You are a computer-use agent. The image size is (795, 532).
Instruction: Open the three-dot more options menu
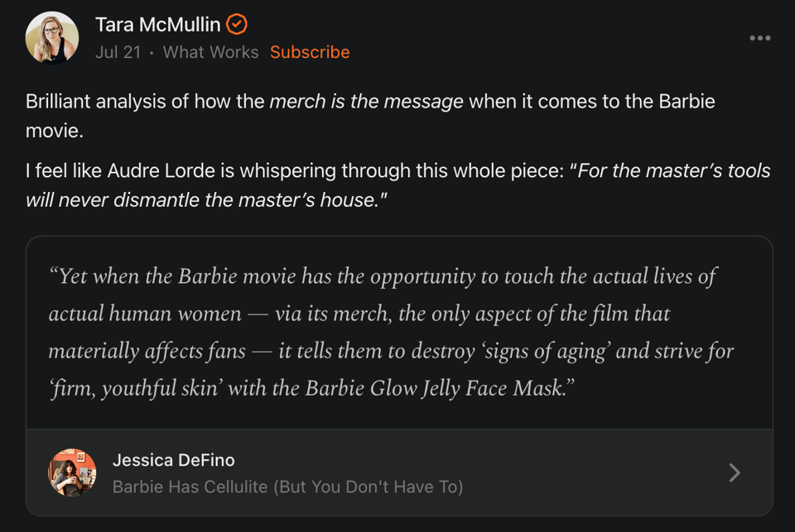pyautogui.click(x=759, y=38)
